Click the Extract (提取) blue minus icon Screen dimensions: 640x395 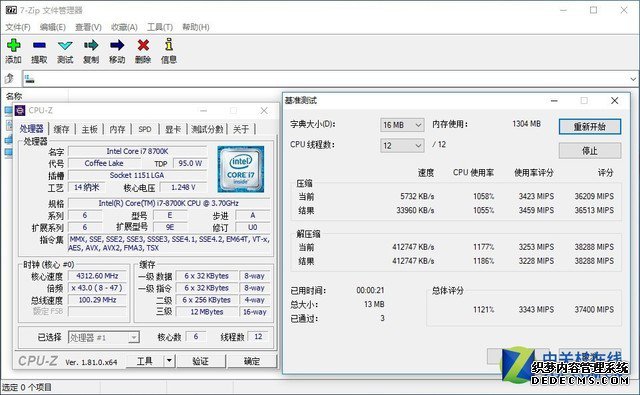(x=39, y=45)
